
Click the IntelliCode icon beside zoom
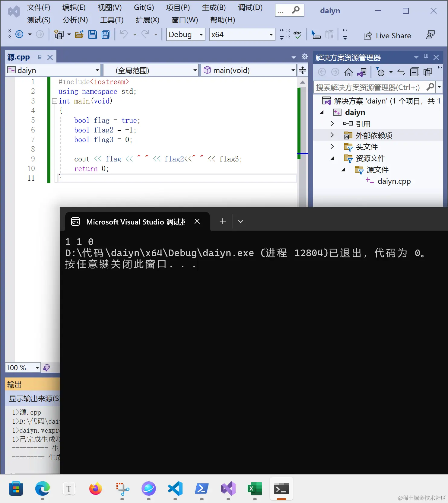click(x=46, y=368)
